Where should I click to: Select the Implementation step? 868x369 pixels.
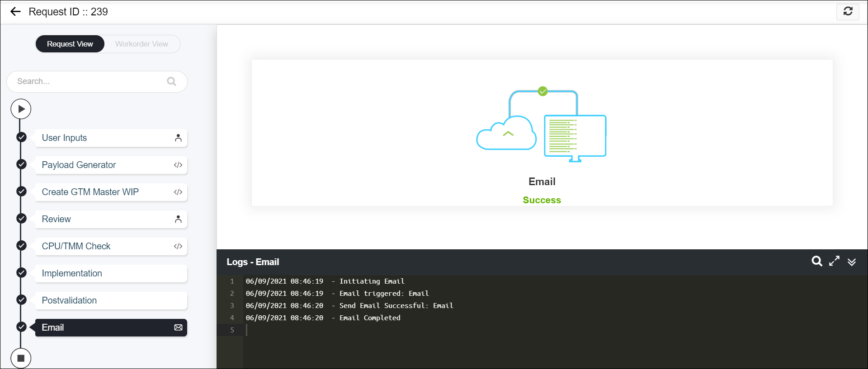111,273
